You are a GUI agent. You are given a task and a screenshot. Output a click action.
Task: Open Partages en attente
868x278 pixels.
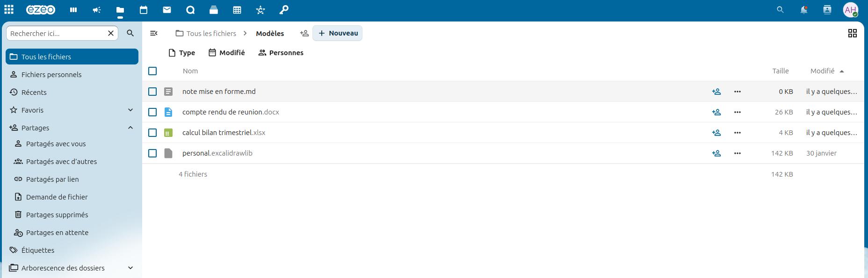(x=74, y=232)
